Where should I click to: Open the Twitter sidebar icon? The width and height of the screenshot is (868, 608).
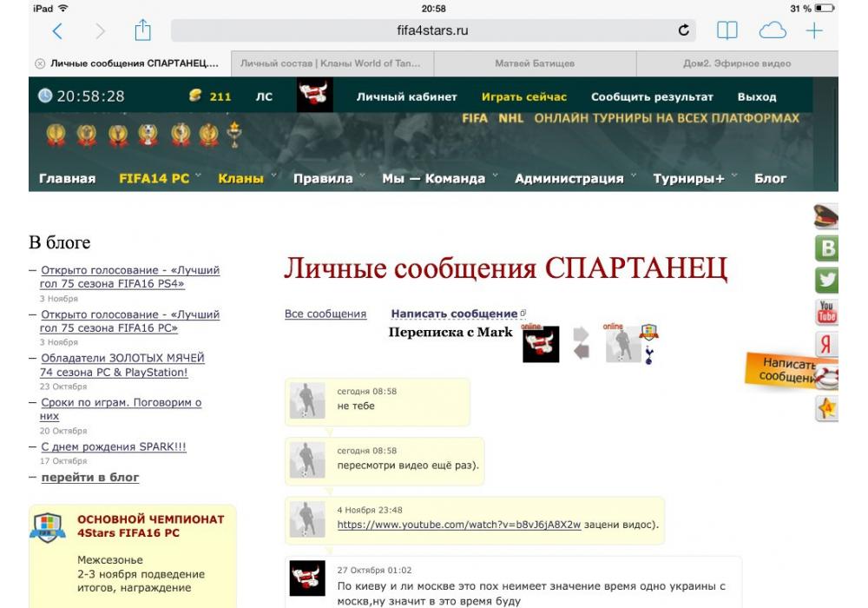pos(827,281)
